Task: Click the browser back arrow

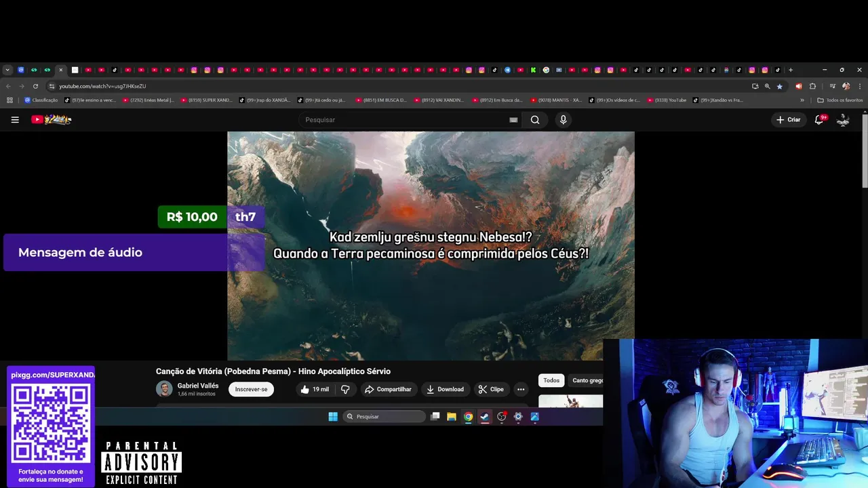Action: pos(8,86)
